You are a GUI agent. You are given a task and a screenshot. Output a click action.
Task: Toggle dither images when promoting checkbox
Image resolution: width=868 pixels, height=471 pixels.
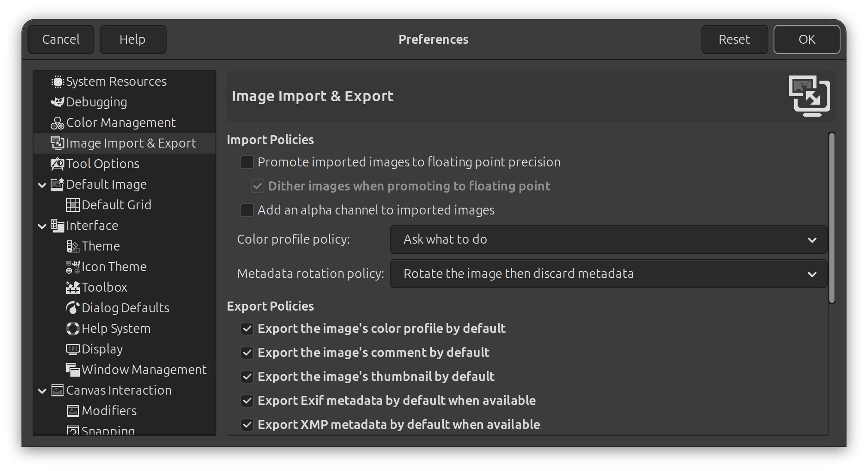257,186
